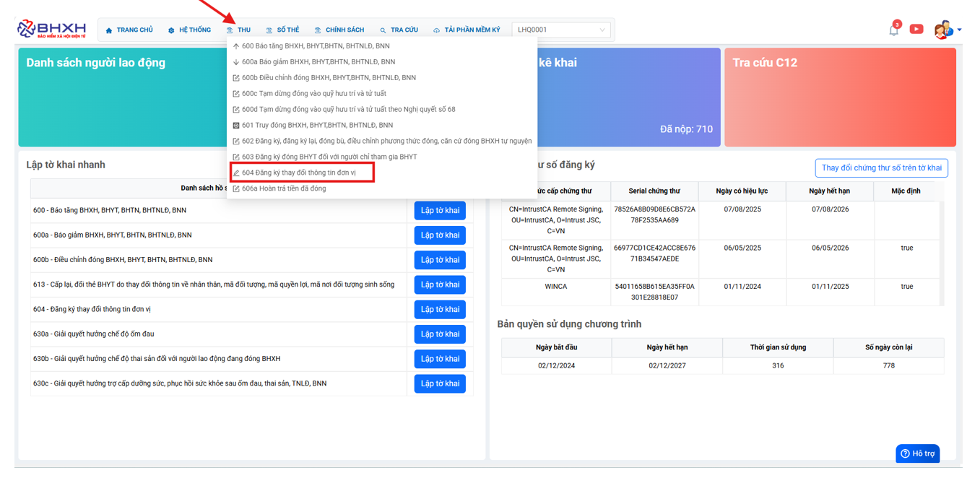Open the user avatar menu
The width and height of the screenshot is (980, 478).
[942, 30]
